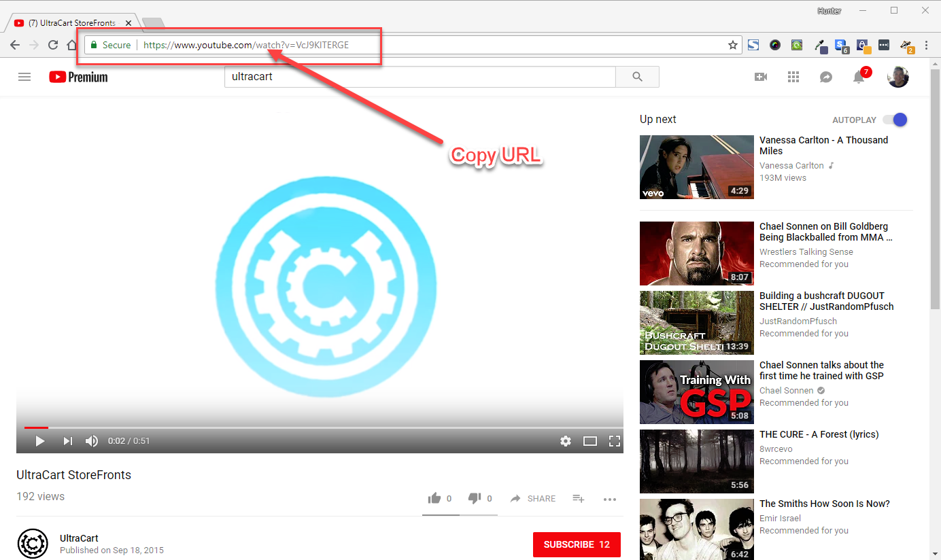Open the Vanessa Carlton - A Thousand Miles title
Screen dimensions: 941x560
click(824, 145)
